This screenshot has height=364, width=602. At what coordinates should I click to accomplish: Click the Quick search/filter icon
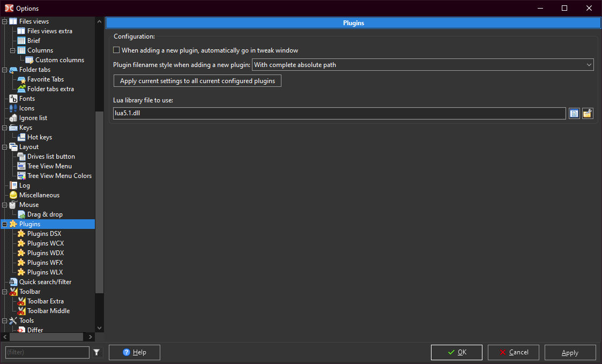tap(13, 282)
